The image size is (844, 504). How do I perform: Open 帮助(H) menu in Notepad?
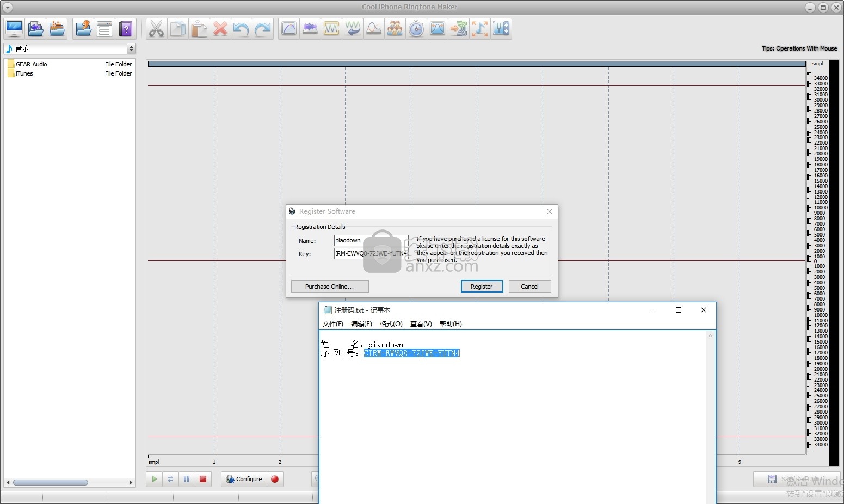tap(451, 324)
